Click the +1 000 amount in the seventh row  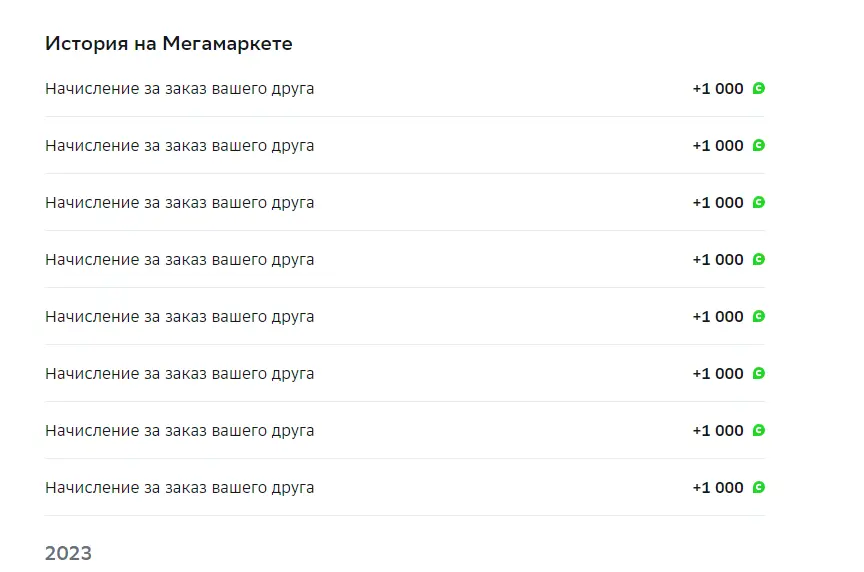(718, 430)
